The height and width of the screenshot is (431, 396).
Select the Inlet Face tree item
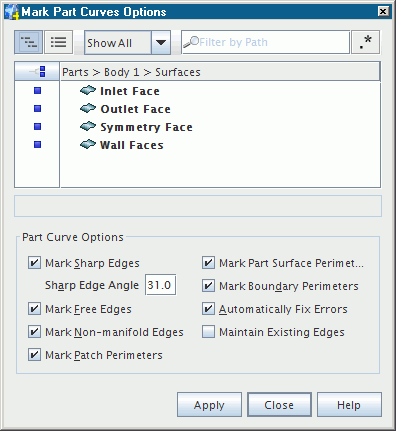[x=130, y=91]
